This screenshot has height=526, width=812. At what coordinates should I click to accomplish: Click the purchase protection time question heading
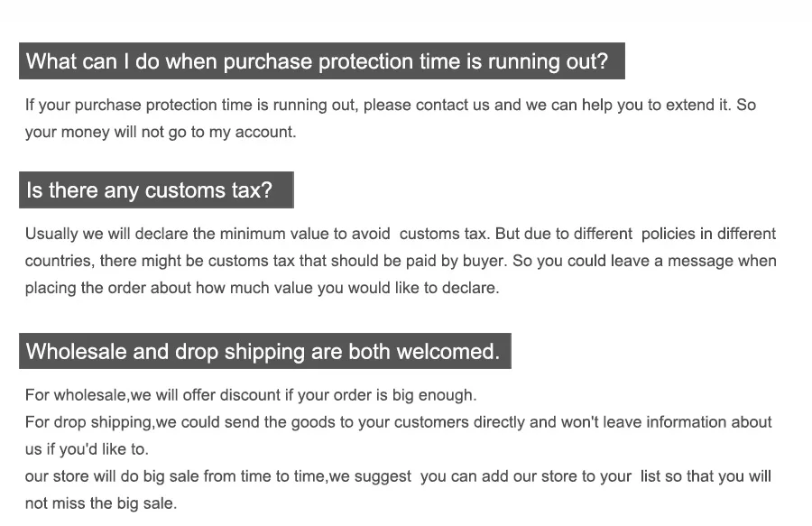coord(321,61)
